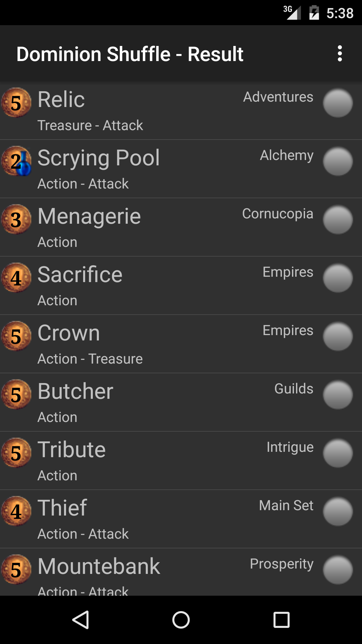Image resolution: width=362 pixels, height=644 pixels.
Task: Tap the Crown card name
Action: coord(69,333)
